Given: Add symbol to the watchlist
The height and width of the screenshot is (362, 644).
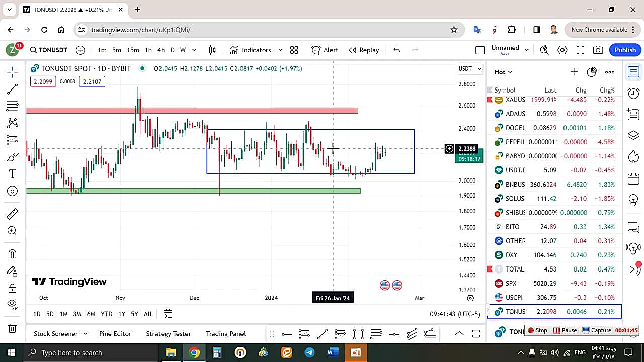Looking at the screenshot, I should 574,72.
